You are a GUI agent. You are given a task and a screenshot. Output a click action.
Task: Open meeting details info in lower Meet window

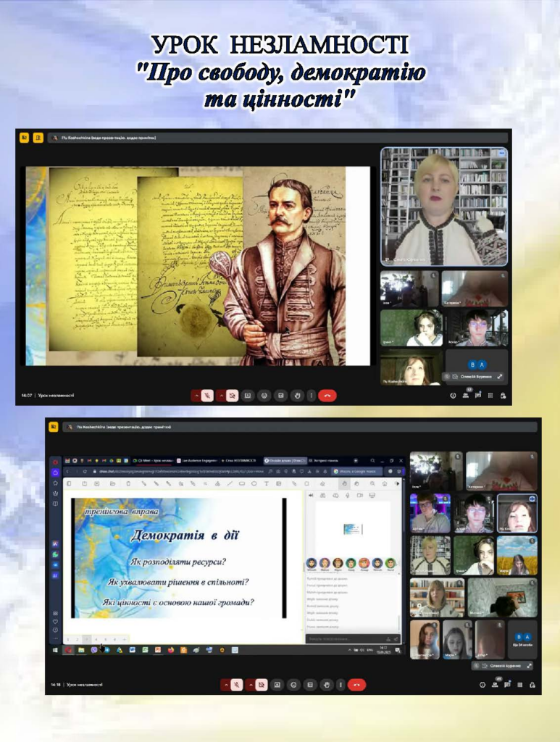pos(481,684)
